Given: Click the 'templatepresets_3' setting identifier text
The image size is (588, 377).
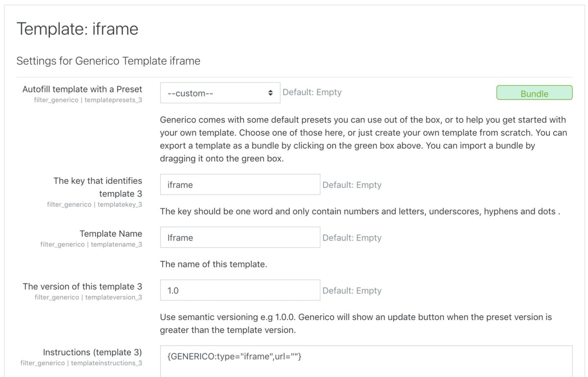Looking at the screenshot, I should 114,100.
